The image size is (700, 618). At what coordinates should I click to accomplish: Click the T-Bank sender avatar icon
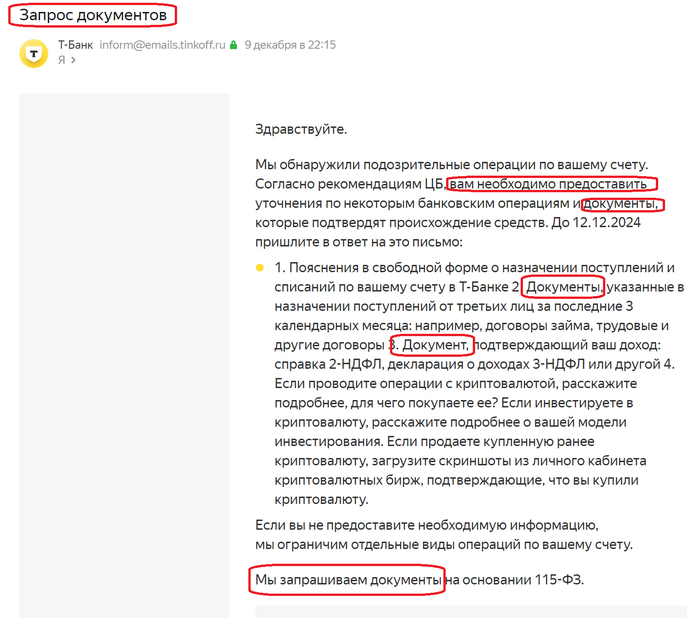pos(33,53)
